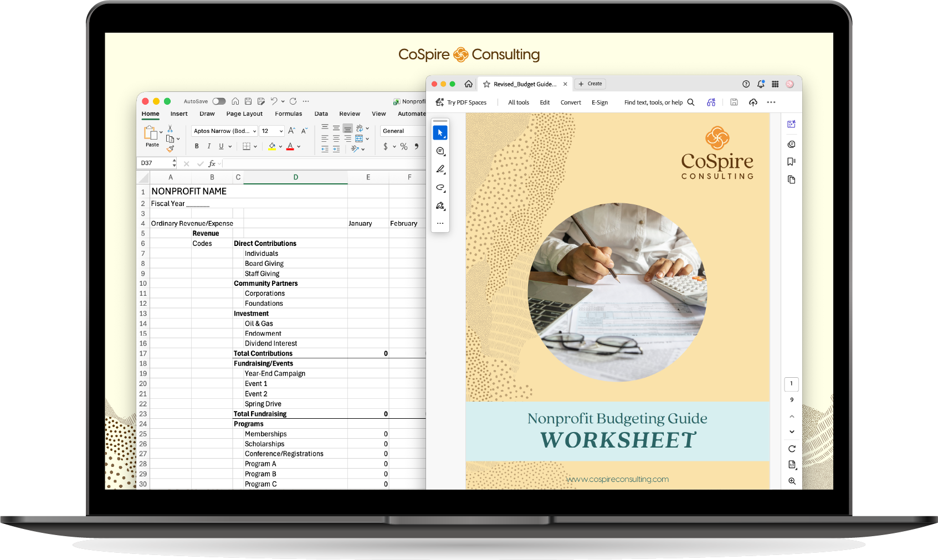
Task: Click the Increase Indent icon
Action: (336, 149)
